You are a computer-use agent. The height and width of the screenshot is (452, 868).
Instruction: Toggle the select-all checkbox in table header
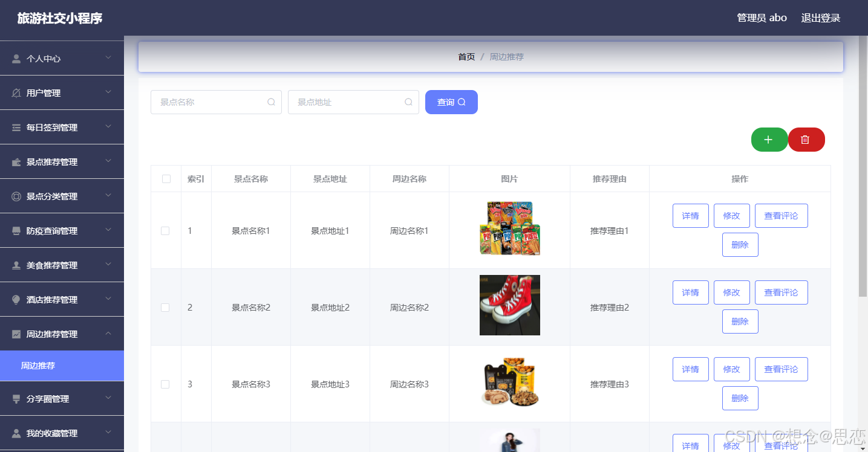(166, 179)
